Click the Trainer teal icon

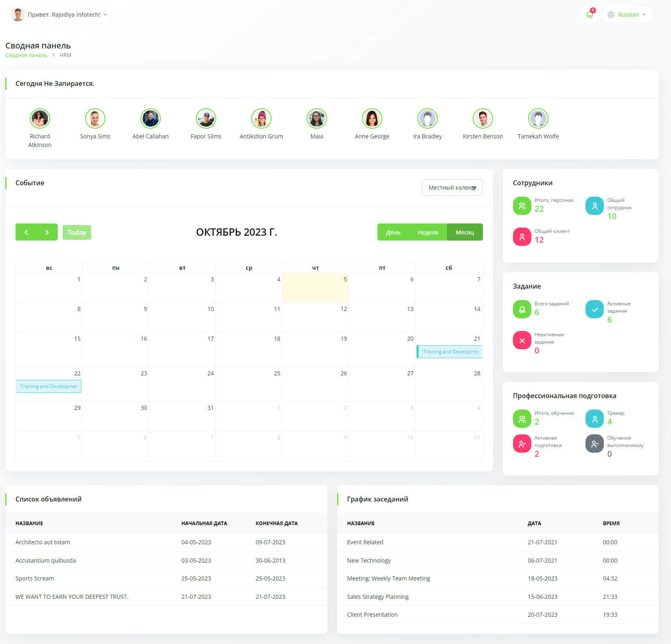coord(594,419)
